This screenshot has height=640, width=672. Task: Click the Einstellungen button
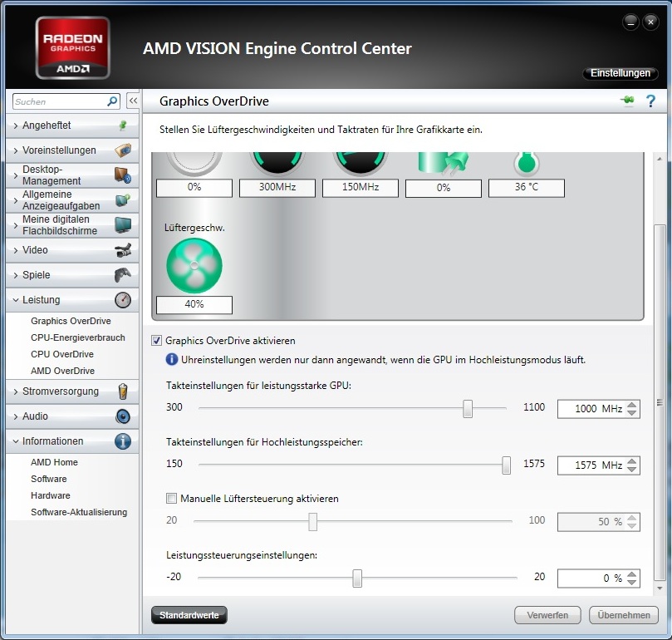(x=620, y=73)
